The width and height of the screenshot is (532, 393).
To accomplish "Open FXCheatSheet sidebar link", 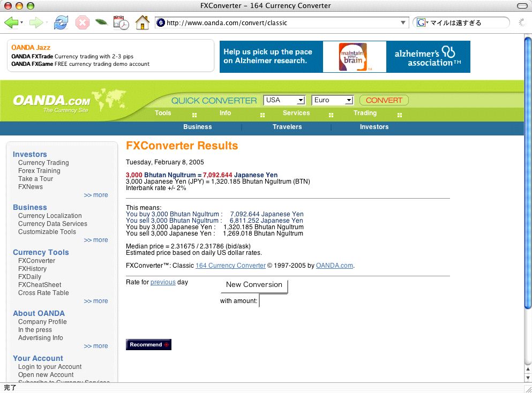I will pos(40,285).
